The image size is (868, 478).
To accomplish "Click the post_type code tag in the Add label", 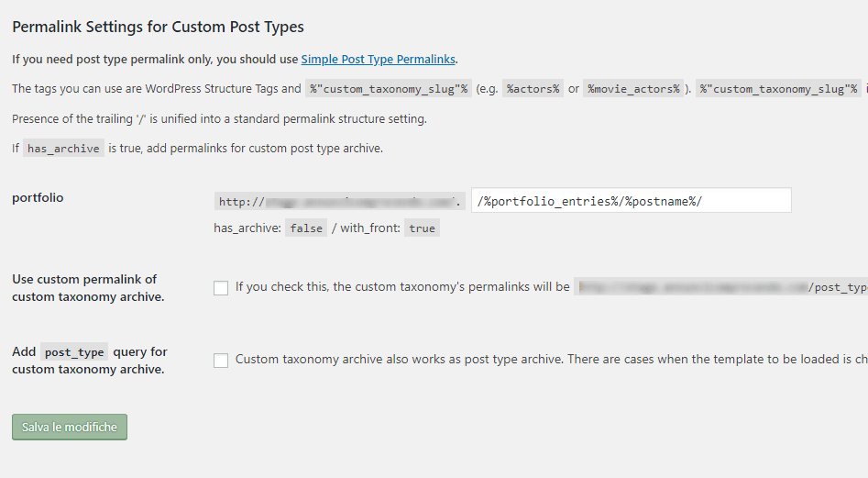I will (75, 351).
